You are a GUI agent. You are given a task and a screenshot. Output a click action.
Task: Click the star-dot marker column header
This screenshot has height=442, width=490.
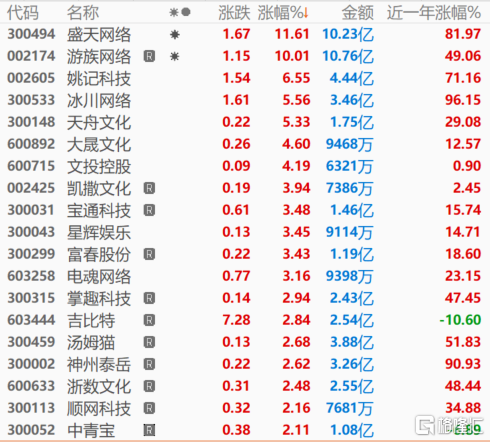click(180, 13)
